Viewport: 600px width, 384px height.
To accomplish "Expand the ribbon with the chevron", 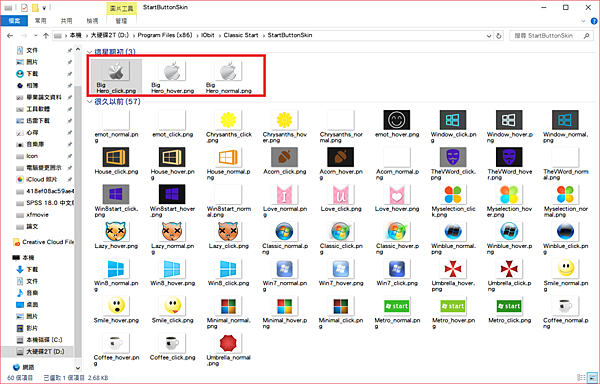I will (x=583, y=21).
